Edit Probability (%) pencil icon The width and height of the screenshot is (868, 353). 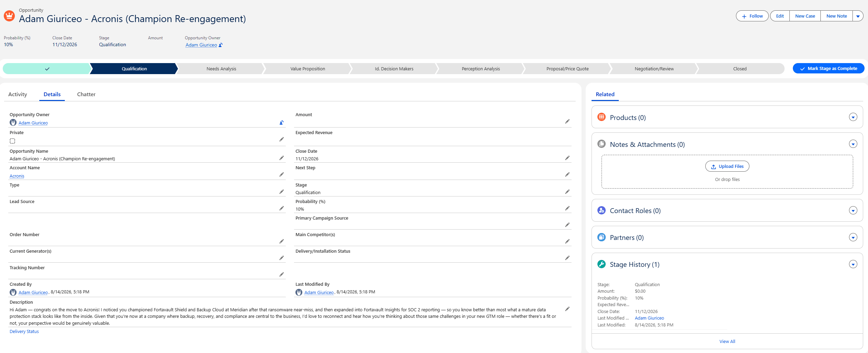point(567,208)
